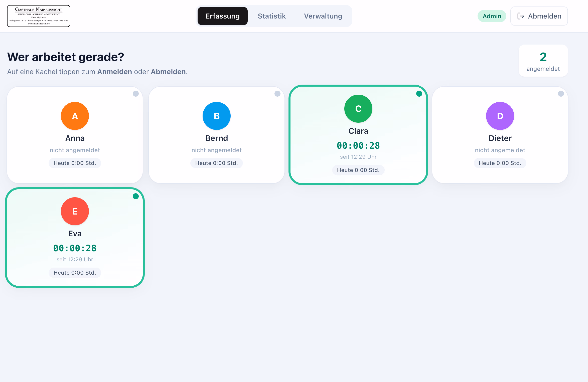
Task: Click Bernd's 'Heute 0:00 Std.' pill
Action: [x=217, y=163]
